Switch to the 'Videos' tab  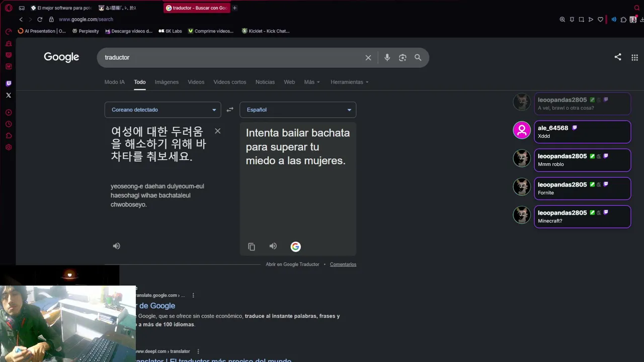pyautogui.click(x=196, y=82)
